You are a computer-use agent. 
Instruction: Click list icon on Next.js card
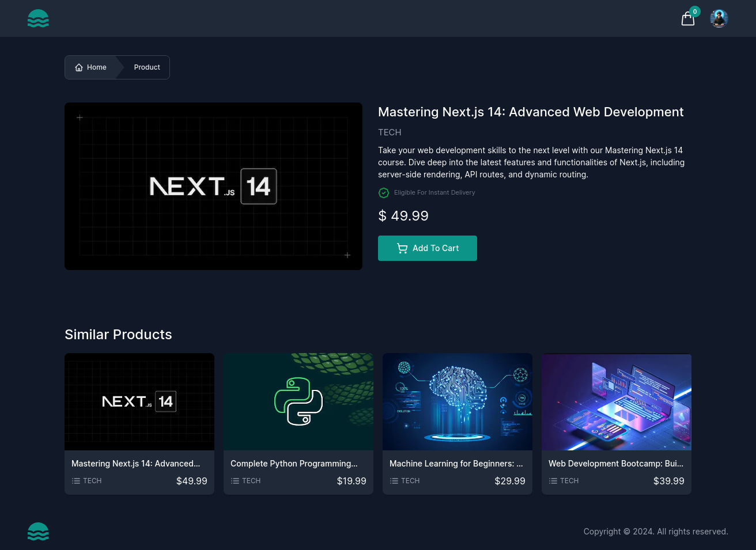(x=76, y=481)
